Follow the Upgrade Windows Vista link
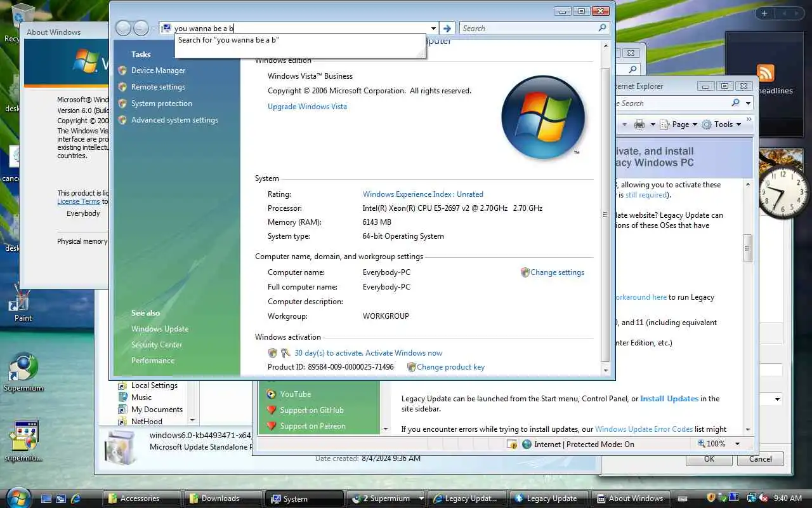The height and width of the screenshot is (508, 812). coord(307,107)
